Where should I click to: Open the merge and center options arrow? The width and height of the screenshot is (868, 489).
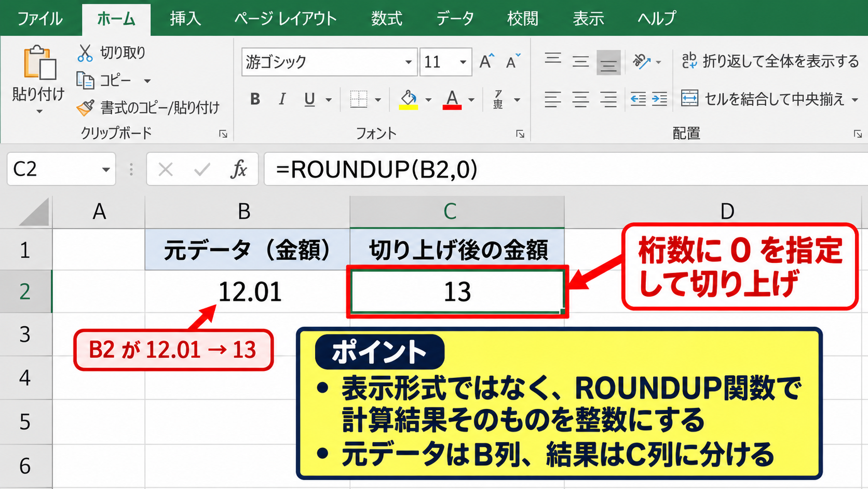click(x=855, y=99)
